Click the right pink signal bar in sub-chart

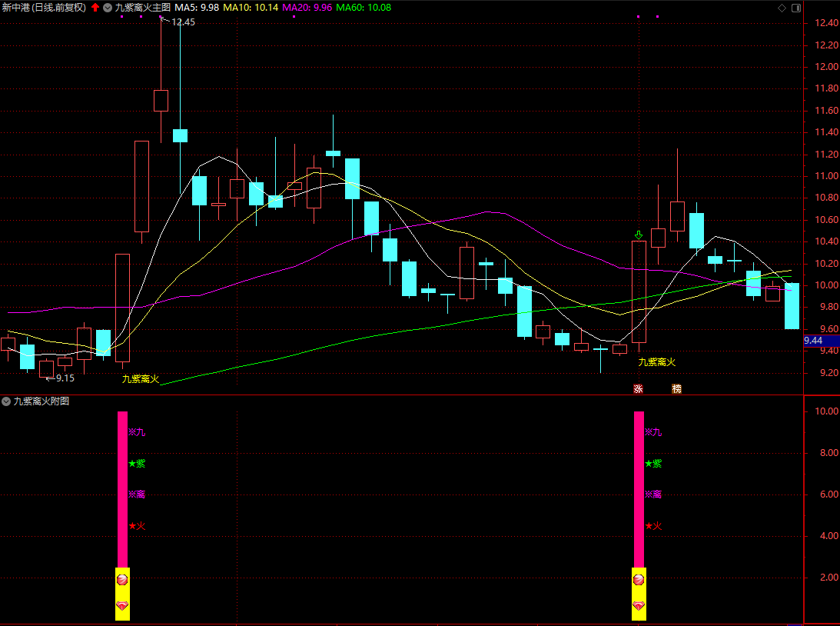point(639,489)
